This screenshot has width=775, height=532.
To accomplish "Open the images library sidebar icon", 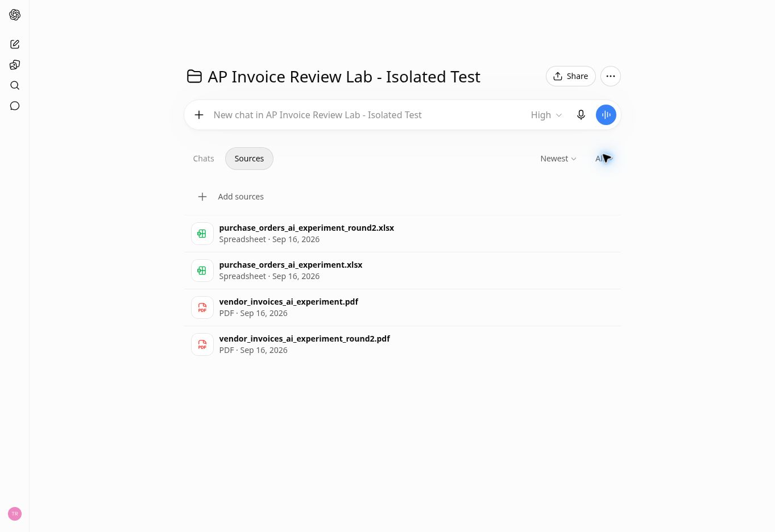I will pyautogui.click(x=15, y=65).
